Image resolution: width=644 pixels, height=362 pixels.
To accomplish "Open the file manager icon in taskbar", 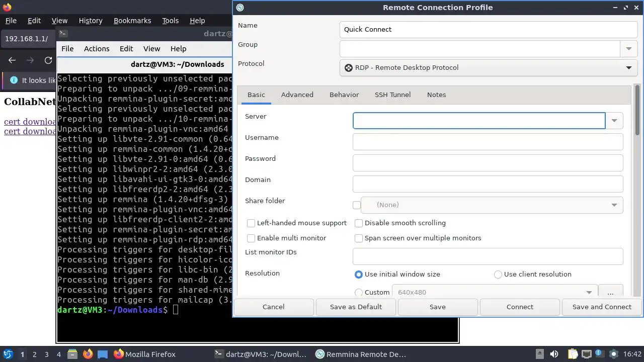I will click(72, 354).
